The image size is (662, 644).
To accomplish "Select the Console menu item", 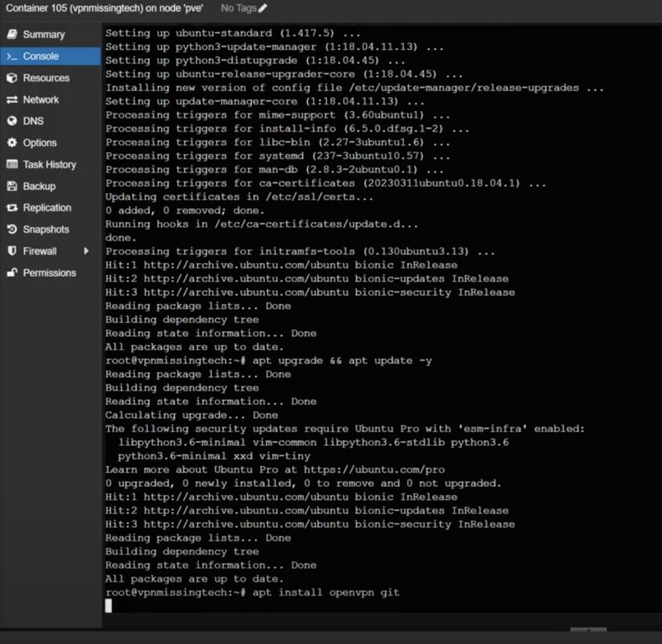I will click(x=41, y=56).
